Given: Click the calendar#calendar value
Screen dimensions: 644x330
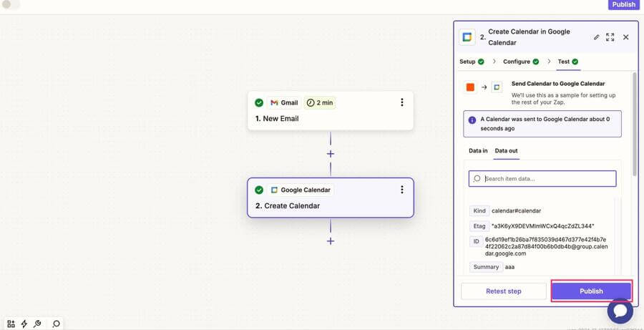Looking at the screenshot, I should coord(516,211).
